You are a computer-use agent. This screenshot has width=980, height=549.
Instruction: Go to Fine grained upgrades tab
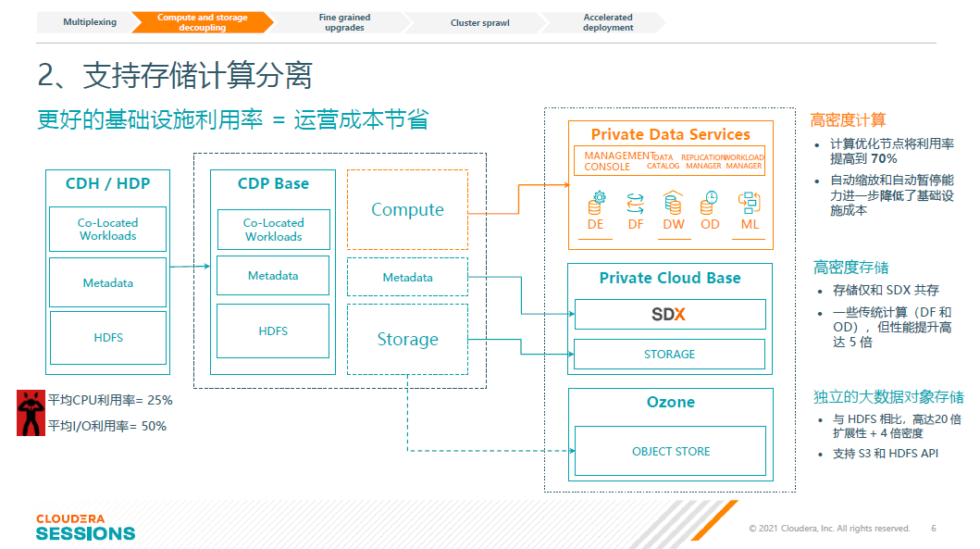point(344,22)
